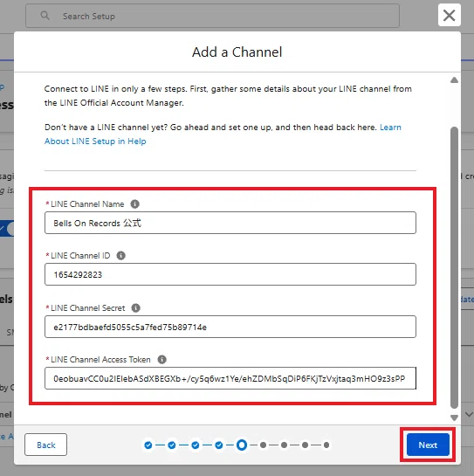Click the first completed progress step
This screenshot has width=474, height=476.
point(148,445)
